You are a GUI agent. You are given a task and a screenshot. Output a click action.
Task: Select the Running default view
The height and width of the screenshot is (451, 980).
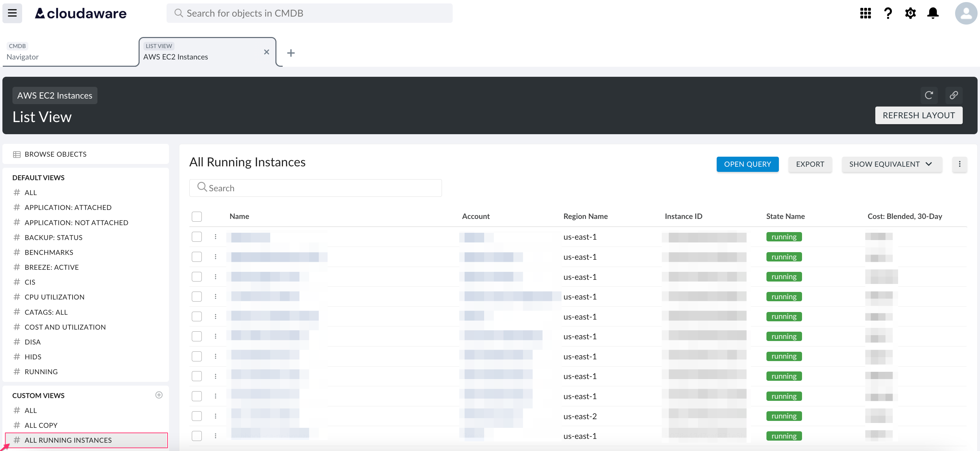point(41,371)
